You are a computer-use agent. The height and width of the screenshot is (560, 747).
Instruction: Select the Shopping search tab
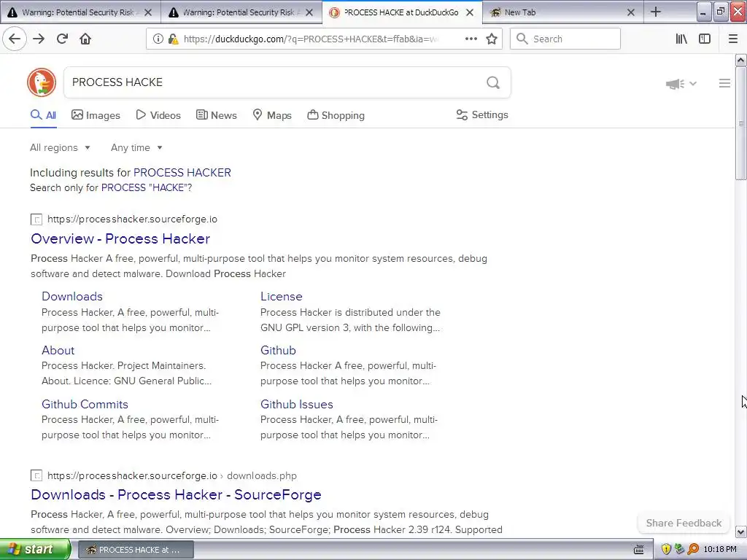[x=336, y=115]
